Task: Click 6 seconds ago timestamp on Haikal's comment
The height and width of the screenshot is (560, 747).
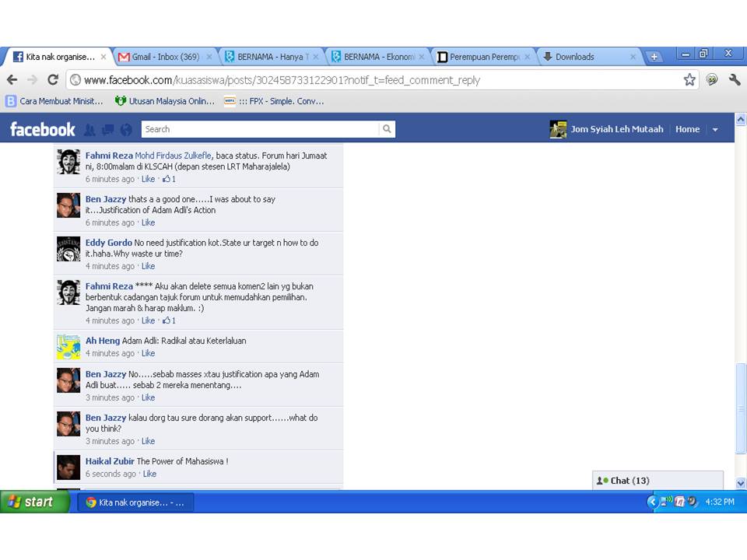Action: [x=111, y=474]
